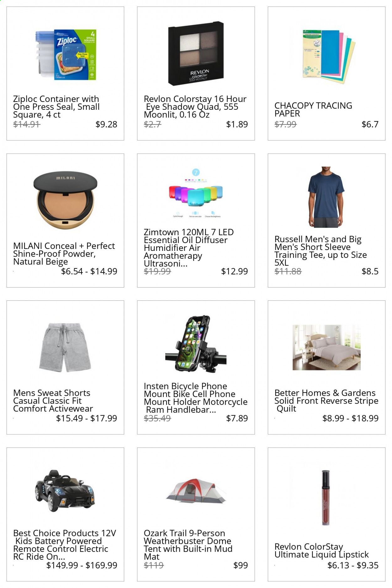
Task: Open the gray sweat shorts image
Action: pyautogui.click(x=65, y=348)
